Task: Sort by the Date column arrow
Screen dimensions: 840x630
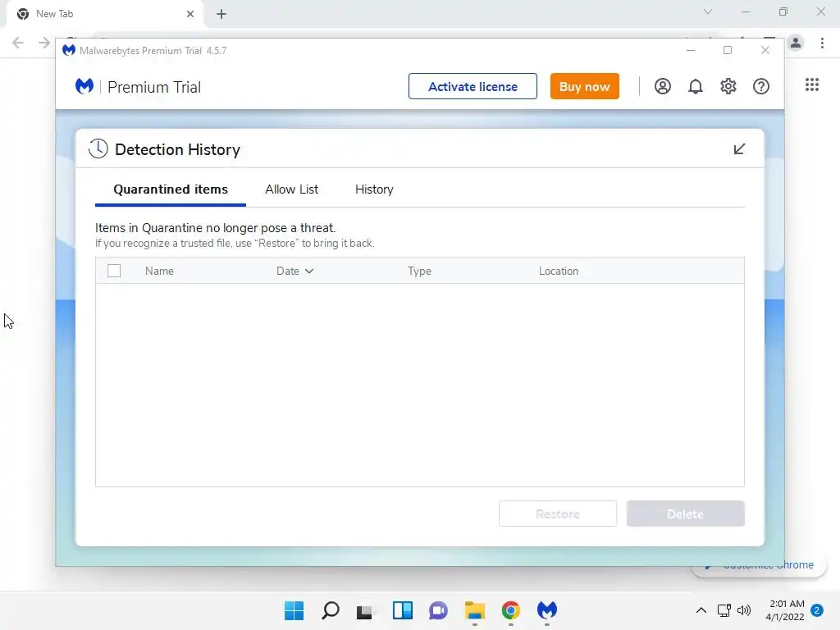Action: tap(309, 271)
